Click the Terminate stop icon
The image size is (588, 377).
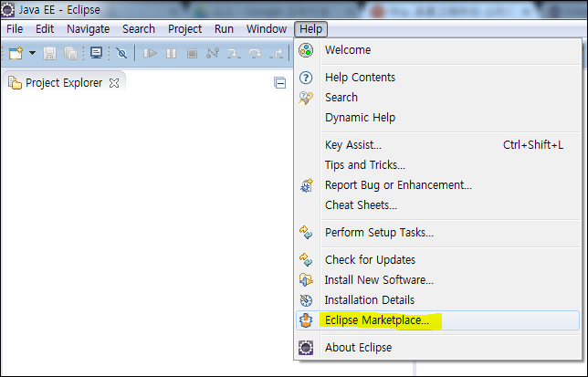tap(192, 53)
